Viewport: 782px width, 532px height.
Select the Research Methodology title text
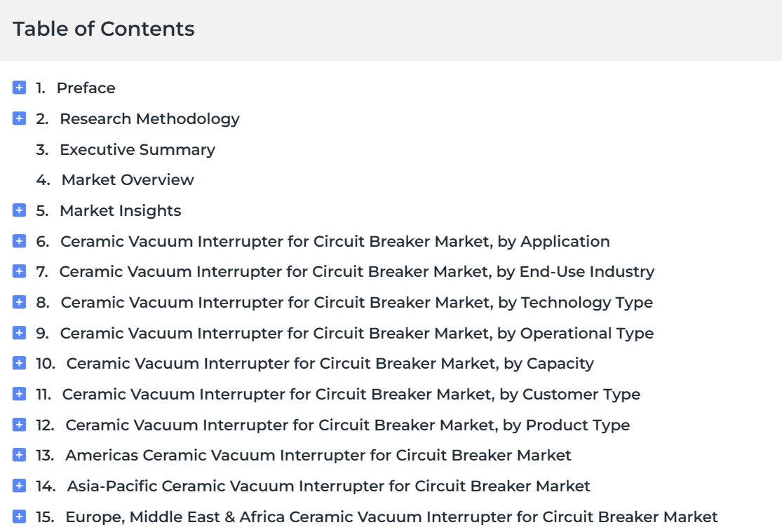coord(149,119)
